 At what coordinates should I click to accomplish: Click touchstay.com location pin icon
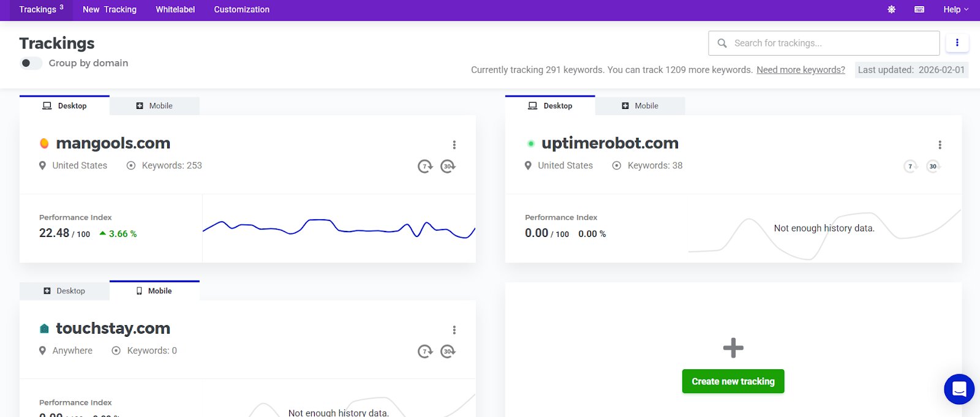(x=42, y=351)
